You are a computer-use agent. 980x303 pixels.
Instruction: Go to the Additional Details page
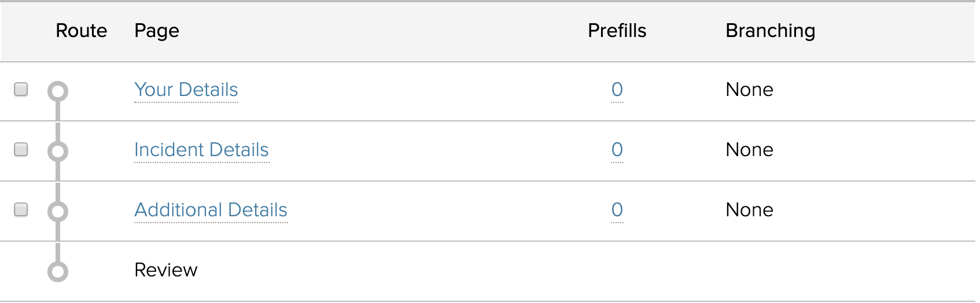[211, 210]
